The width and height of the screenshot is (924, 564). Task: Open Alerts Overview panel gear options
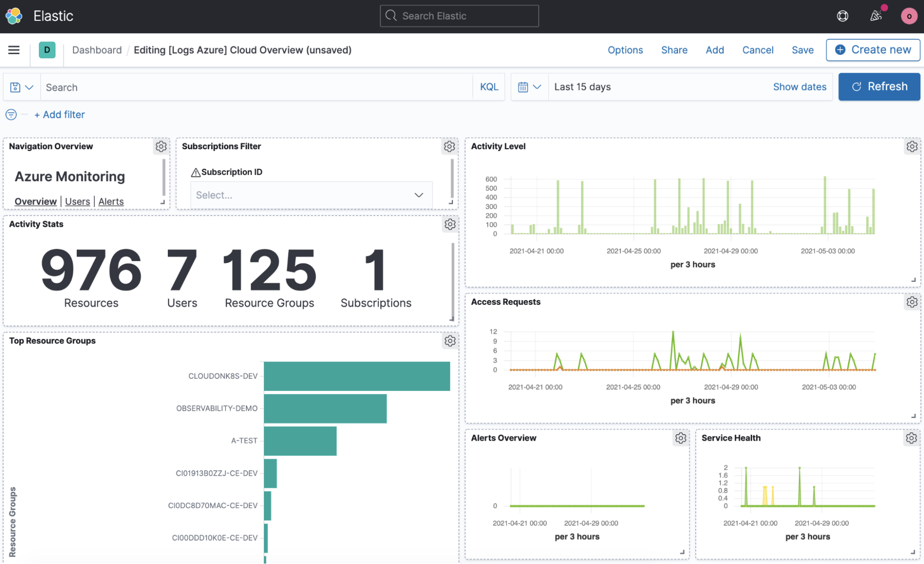click(680, 438)
